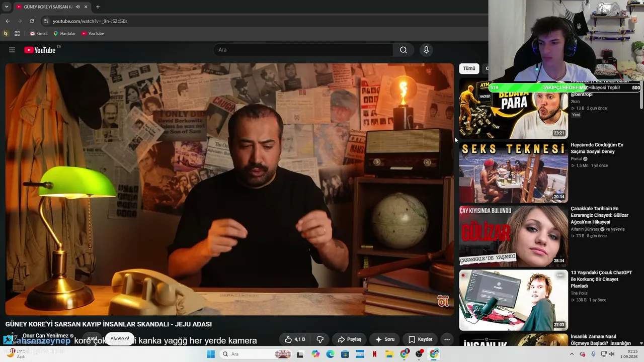Open 'İnsanlık Zamanı Nasıl Ölçmeye Başladı' title
The image size is (644, 362).
pos(601,340)
